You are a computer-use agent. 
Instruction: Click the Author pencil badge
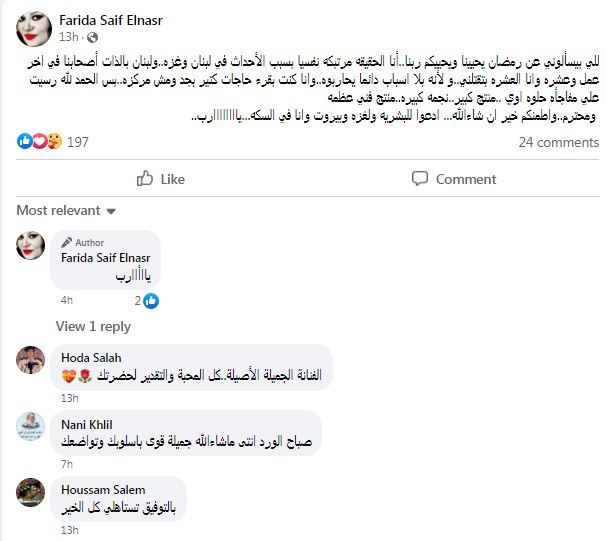coord(68,242)
